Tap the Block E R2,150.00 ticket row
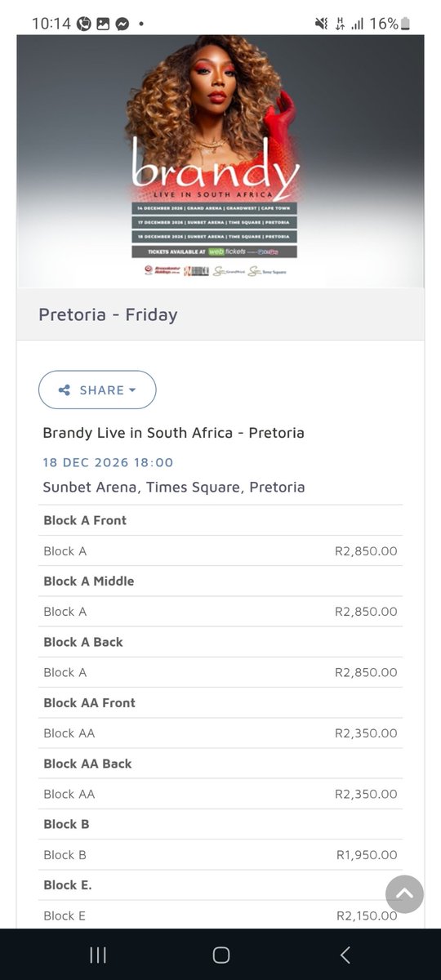Image resolution: width=441 pixels, height=980 pixels. pyautogui.click(x=222, y=915)
